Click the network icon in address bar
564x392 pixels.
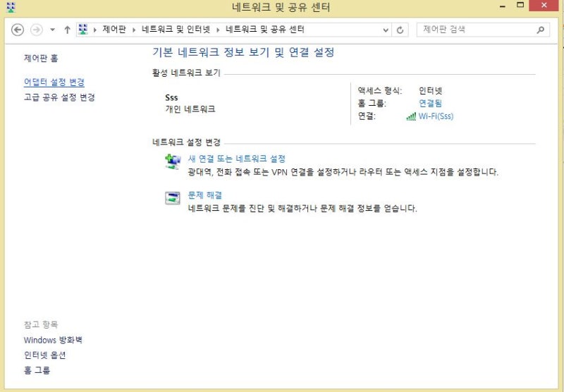tap(83, 29)
